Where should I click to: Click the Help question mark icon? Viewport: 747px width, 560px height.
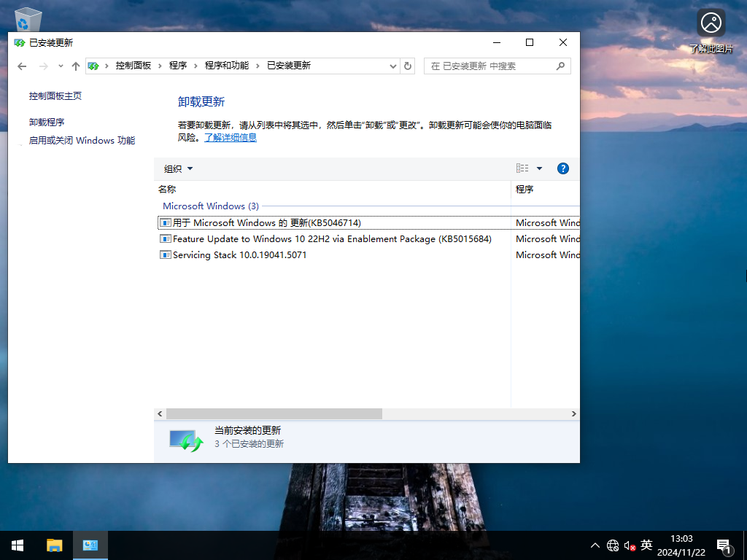[x=562, y=168]
